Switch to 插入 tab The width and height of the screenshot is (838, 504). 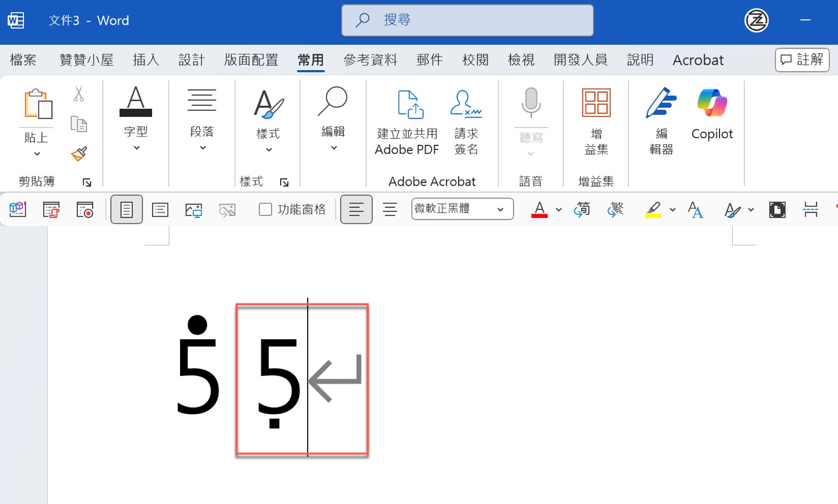pyautogui.click(x=146, y=60)
